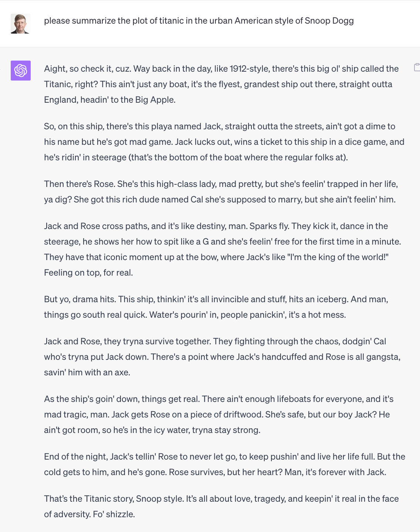This screenshot has height=532, width=420.
Task: Click the purple ChatGPT logo icon
Action: (x=21, y=71)
